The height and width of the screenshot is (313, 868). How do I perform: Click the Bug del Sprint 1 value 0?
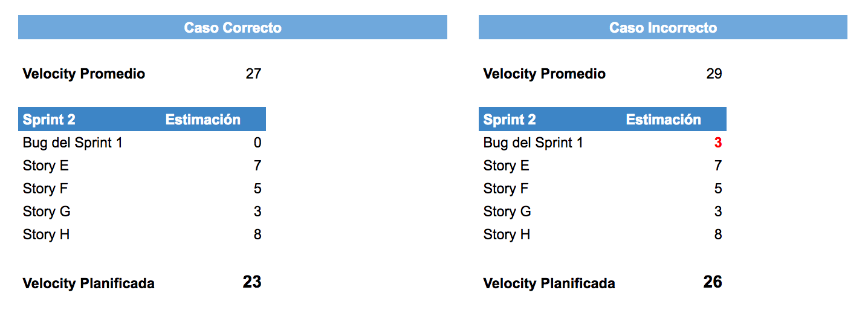257,143
